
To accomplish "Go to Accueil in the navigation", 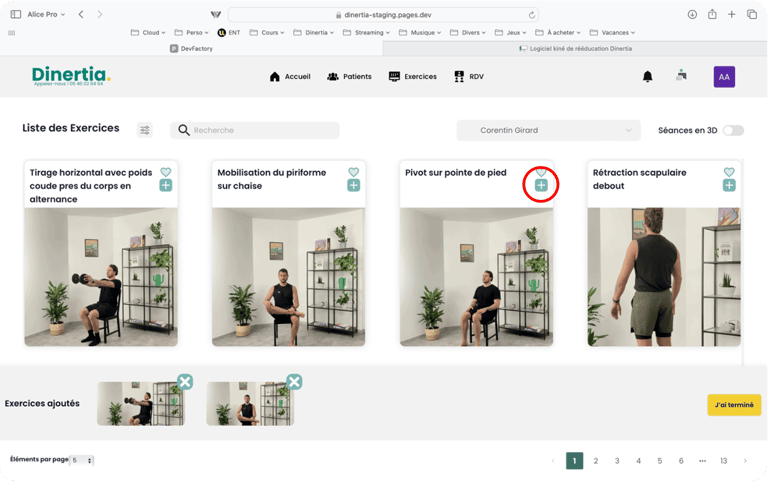I will coord(290,76).
